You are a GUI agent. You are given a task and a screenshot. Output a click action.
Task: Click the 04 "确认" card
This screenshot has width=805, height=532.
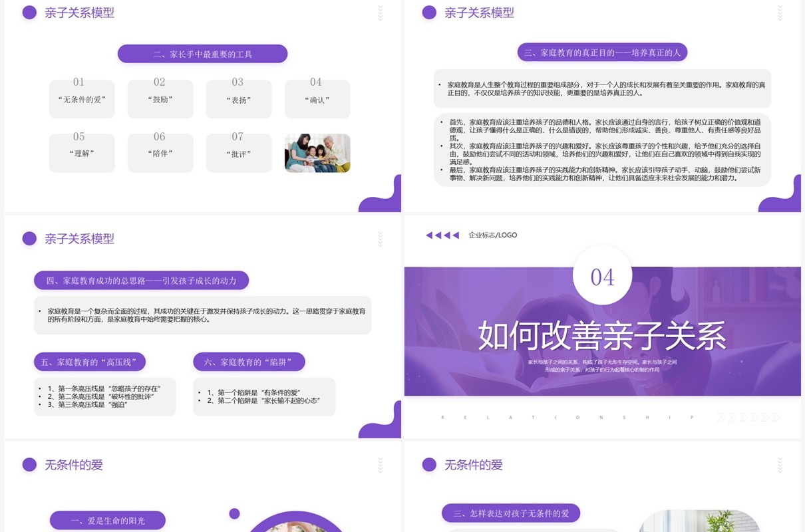pos(317,99)
